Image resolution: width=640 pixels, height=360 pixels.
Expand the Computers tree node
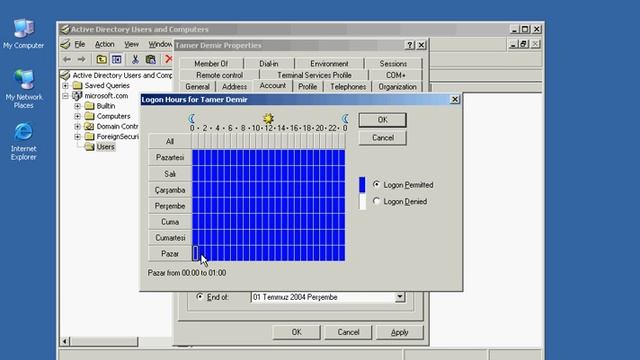coord(78,116)
